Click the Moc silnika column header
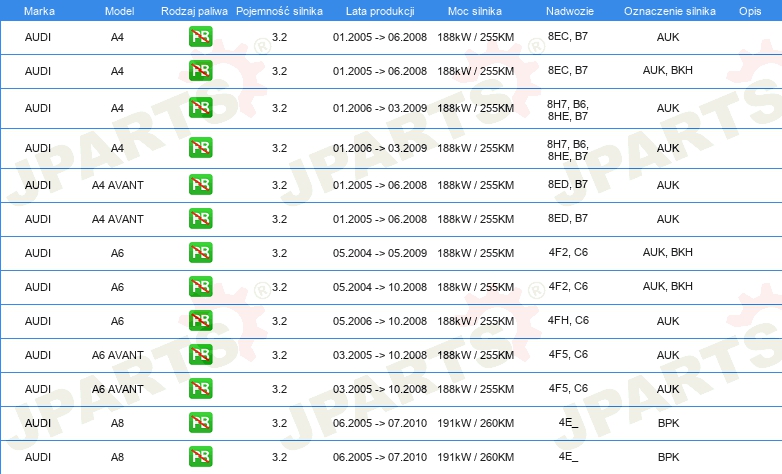 (x=474, y=11)
